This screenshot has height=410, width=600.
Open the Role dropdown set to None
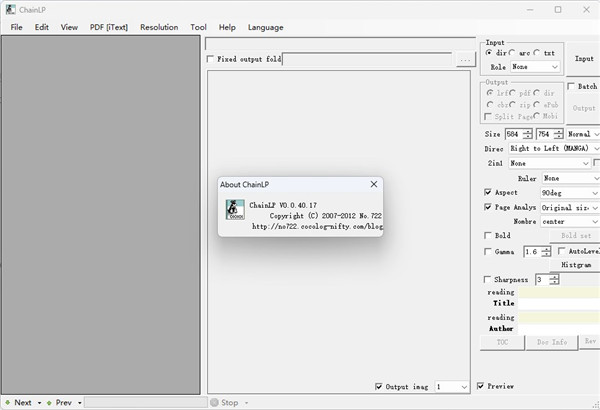[x=535, y=67]
